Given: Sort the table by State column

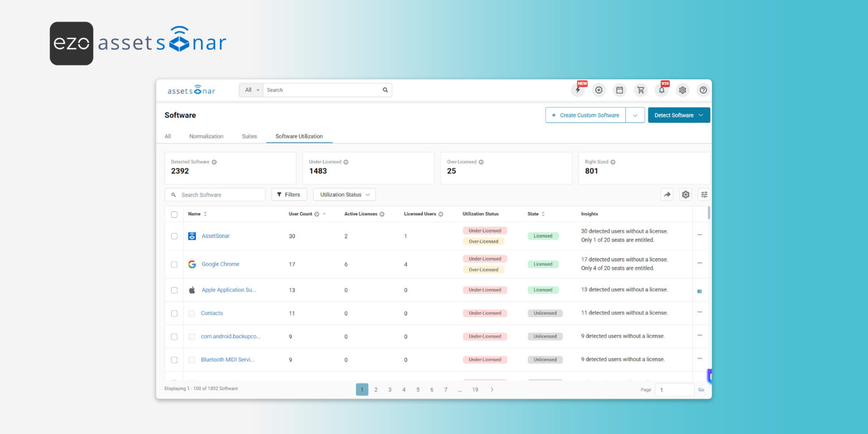Looking at the screenshot, I should (536, 214).
